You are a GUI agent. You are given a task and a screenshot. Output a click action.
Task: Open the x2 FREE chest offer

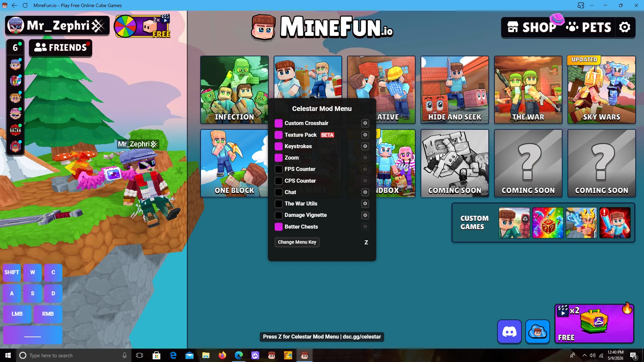(594, 323)
